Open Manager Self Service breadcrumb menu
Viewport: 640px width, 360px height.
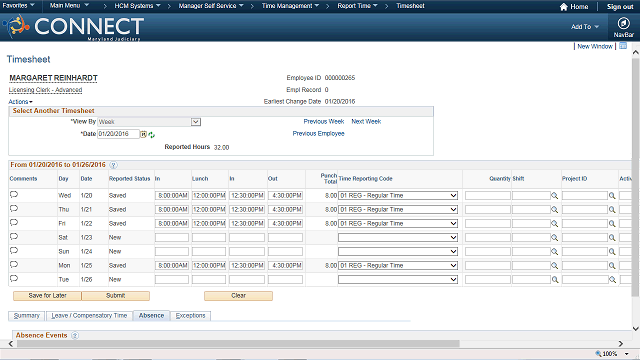pyautogui.click(x=211, y=6)
